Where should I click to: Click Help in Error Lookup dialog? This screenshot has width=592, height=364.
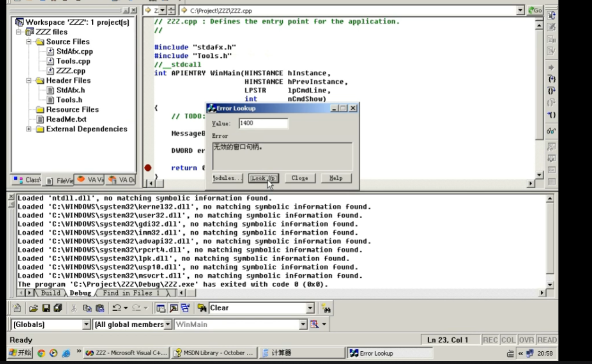[336, 178]
